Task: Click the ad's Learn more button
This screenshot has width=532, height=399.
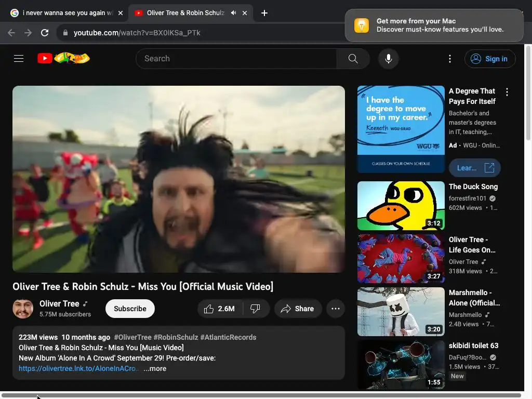Action: [475, 168]
